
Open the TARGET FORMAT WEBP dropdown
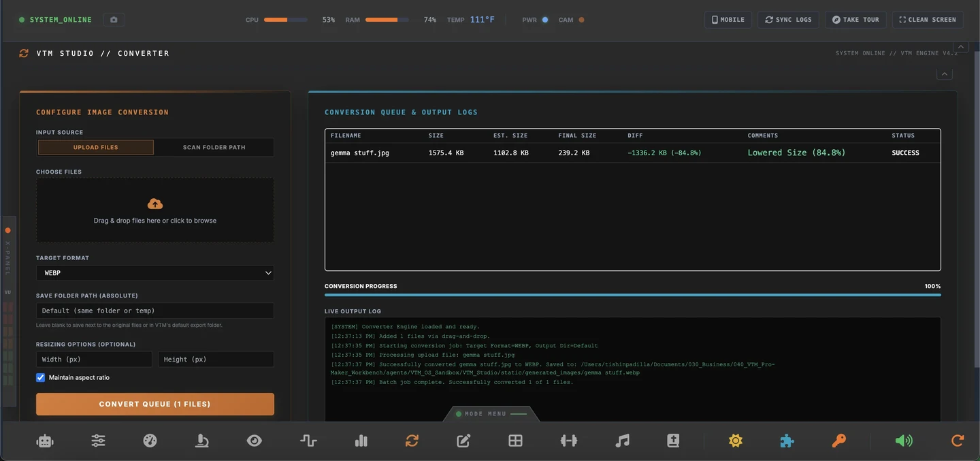coord(155,273)
